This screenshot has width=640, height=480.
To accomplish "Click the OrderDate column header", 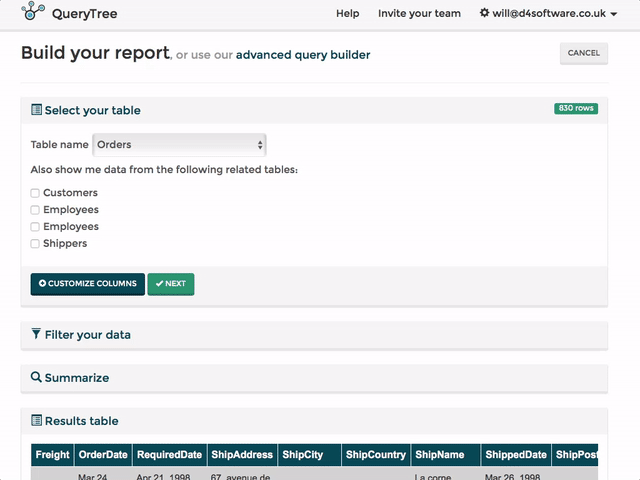I will pyautogui.click(x=103, y=455).
